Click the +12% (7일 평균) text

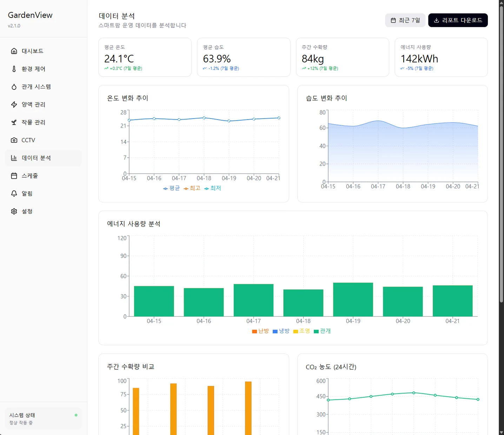(x=323, y=68)
